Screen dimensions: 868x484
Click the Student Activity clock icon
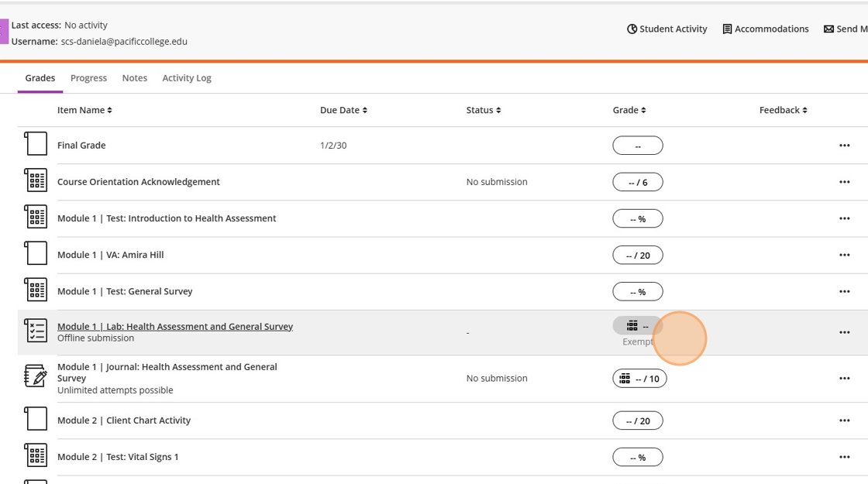(x=632, y=29)
